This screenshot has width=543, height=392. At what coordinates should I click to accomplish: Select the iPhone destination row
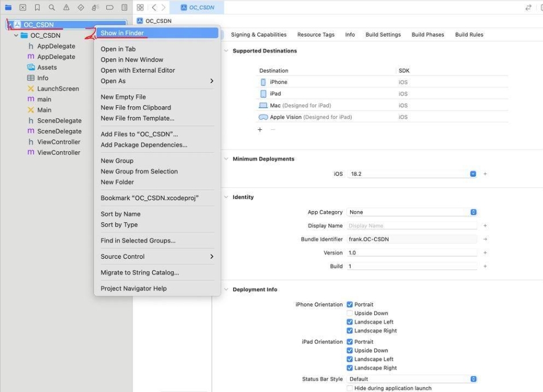[383, 82]
